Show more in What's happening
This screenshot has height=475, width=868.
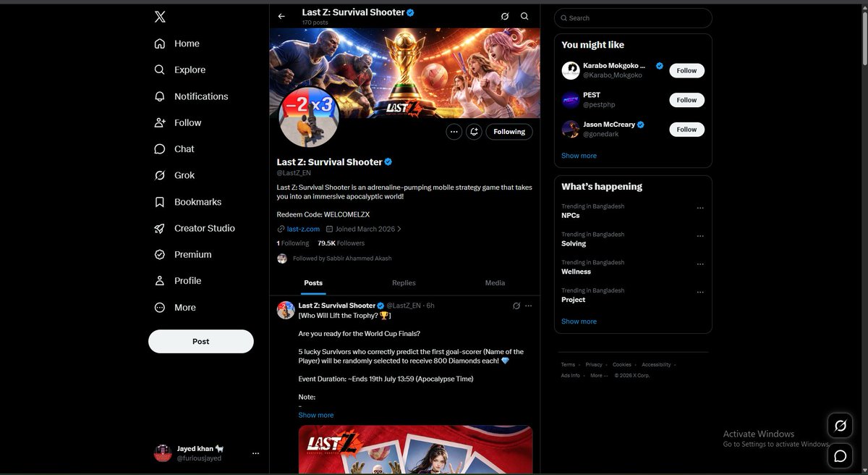pyautogui.click(x=579, y=321)
